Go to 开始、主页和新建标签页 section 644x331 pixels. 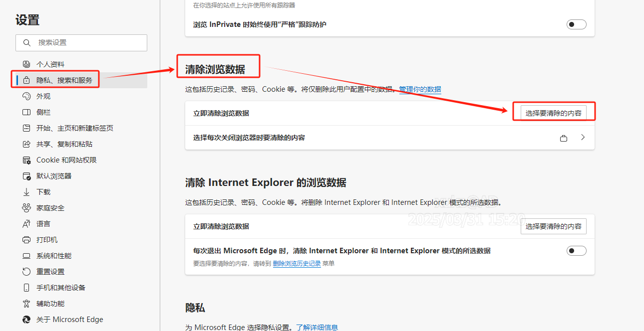[75, 128]
